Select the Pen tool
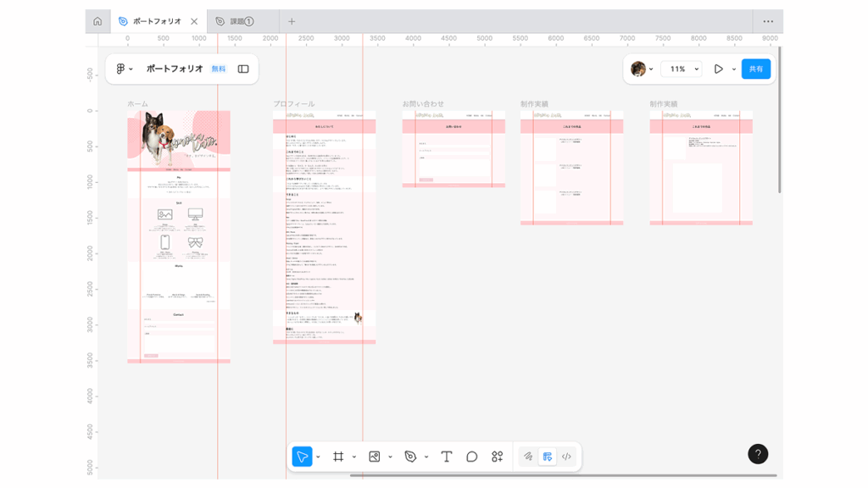 (410, 457)
